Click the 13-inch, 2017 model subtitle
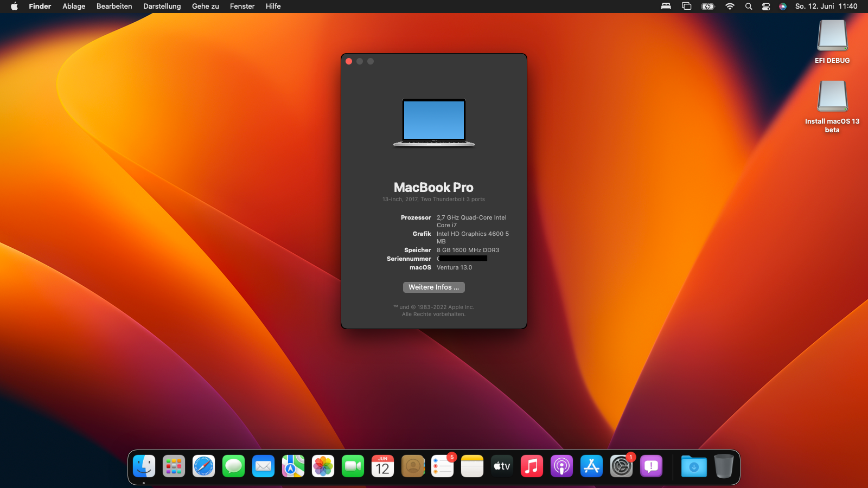Viewport: 868px width, 488px height. pyautogui.click(x=433, y=200)
